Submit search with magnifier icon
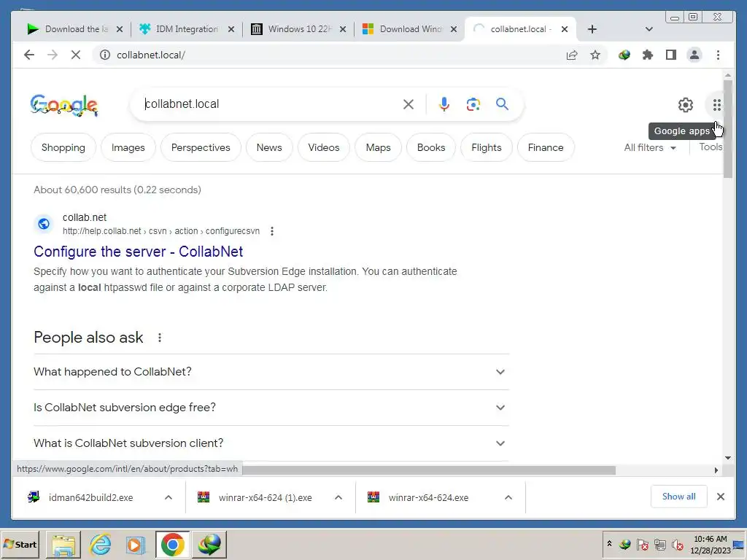The height and width of the screenshot is (560, 747). point(502,104)
